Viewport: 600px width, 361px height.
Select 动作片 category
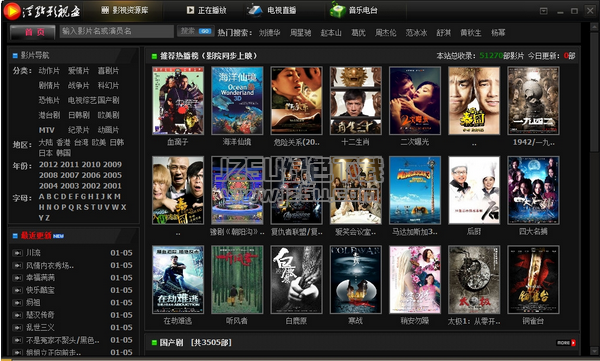point(49,71)
